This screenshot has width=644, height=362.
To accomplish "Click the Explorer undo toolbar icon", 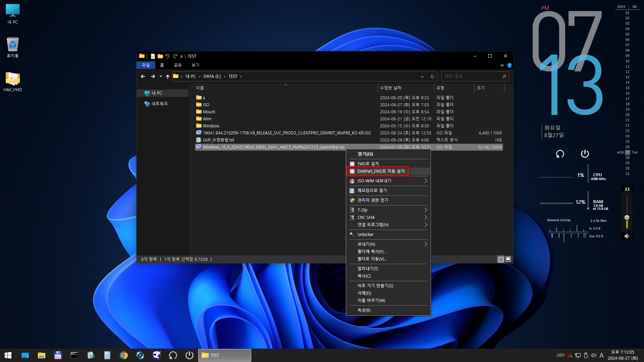I will [x=167, y=56].
